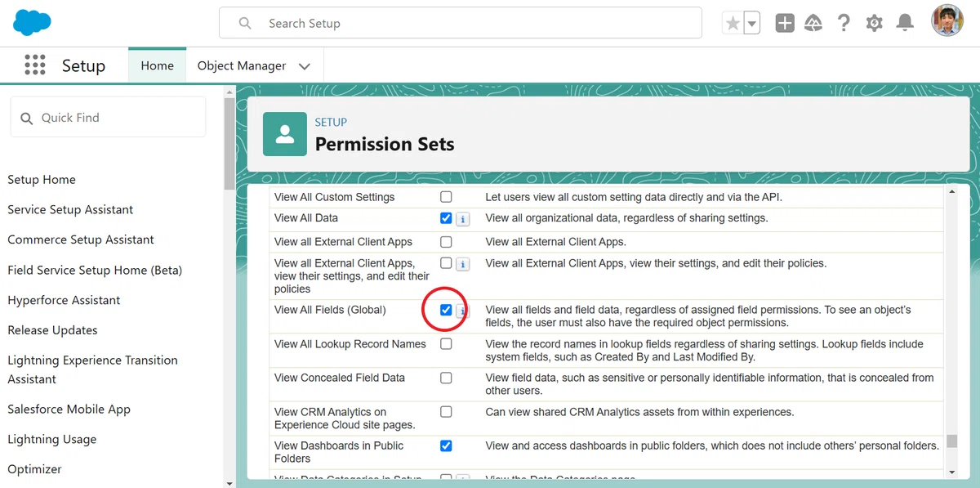
Task: Enable the View All Custom Settings checkbox
Action: (446, 197)
